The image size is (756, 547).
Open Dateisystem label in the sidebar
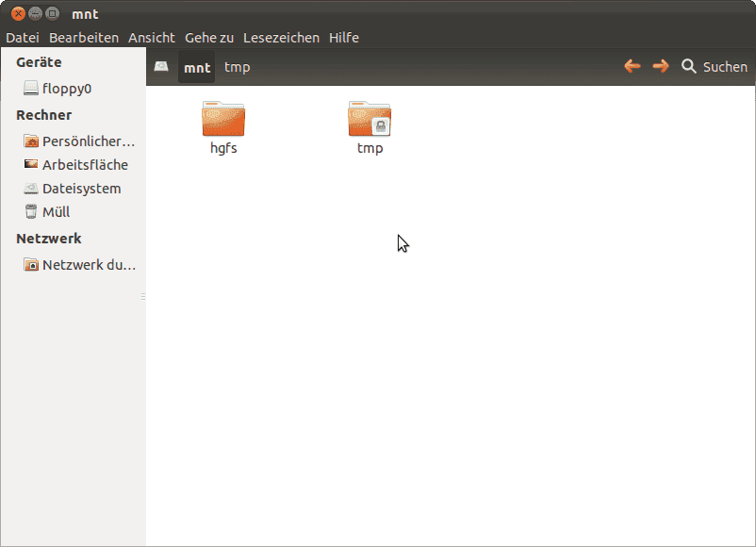click(81, 189)
